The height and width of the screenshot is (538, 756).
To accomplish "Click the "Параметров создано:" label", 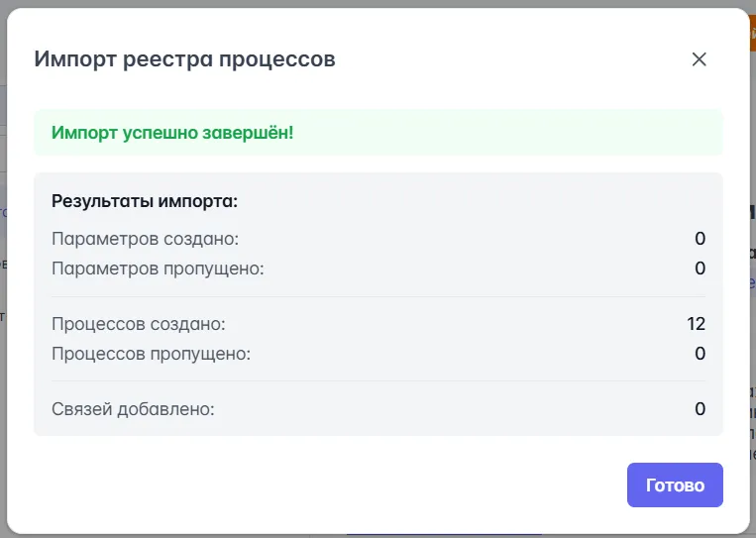I will click(x=145, y=239).
